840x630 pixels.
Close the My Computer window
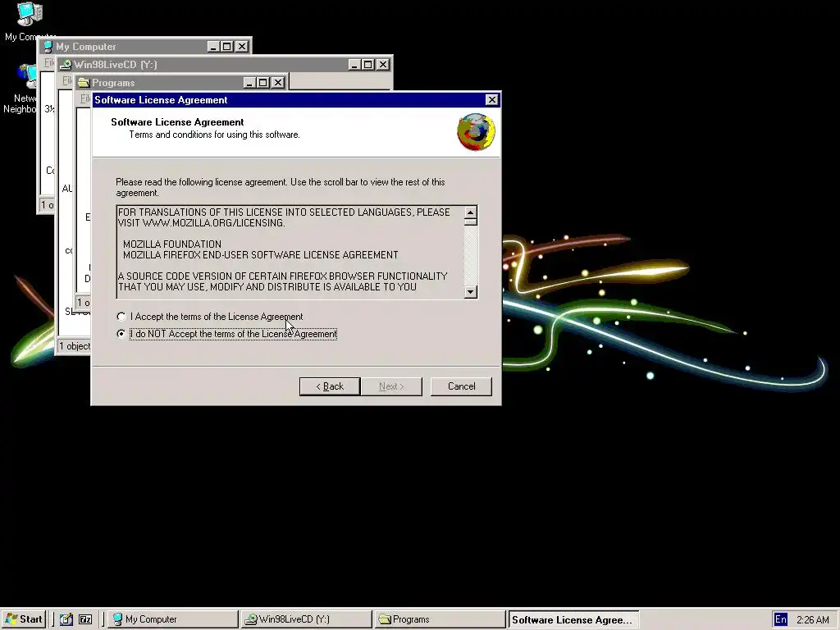242,47
